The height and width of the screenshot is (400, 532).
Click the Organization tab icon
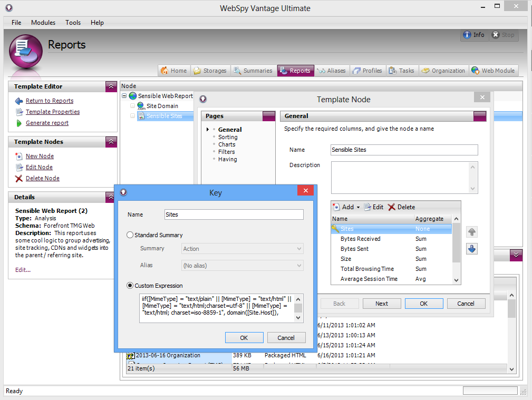425,71
